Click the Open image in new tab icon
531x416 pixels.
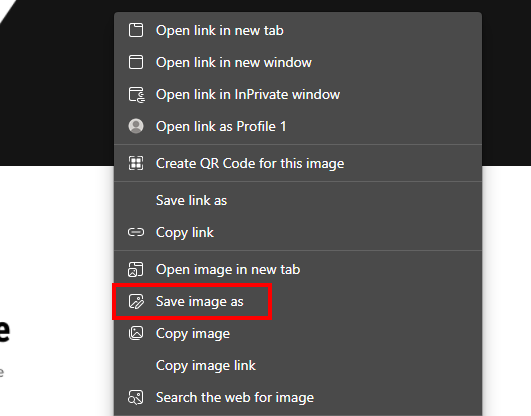pos(136,269)
